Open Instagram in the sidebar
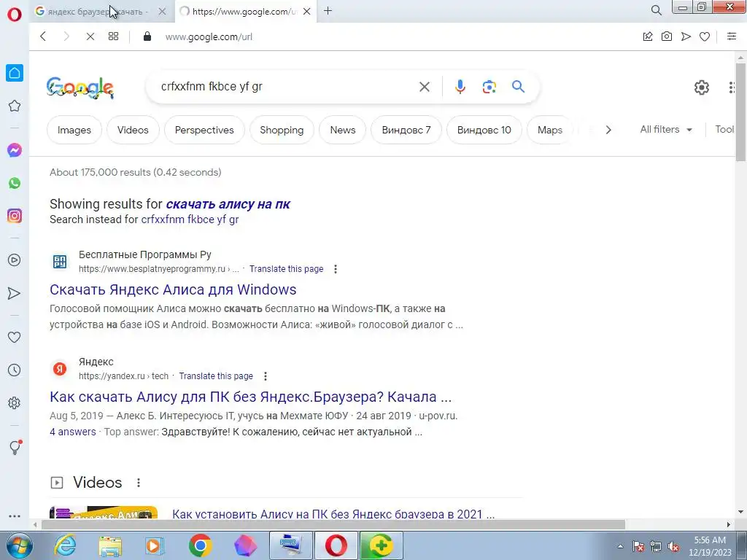 tap(15, 216)
